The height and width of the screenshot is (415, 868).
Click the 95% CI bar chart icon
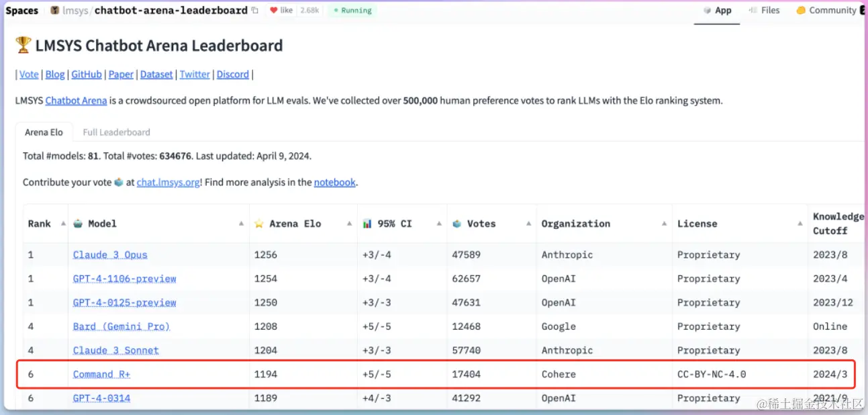(367, 224)
